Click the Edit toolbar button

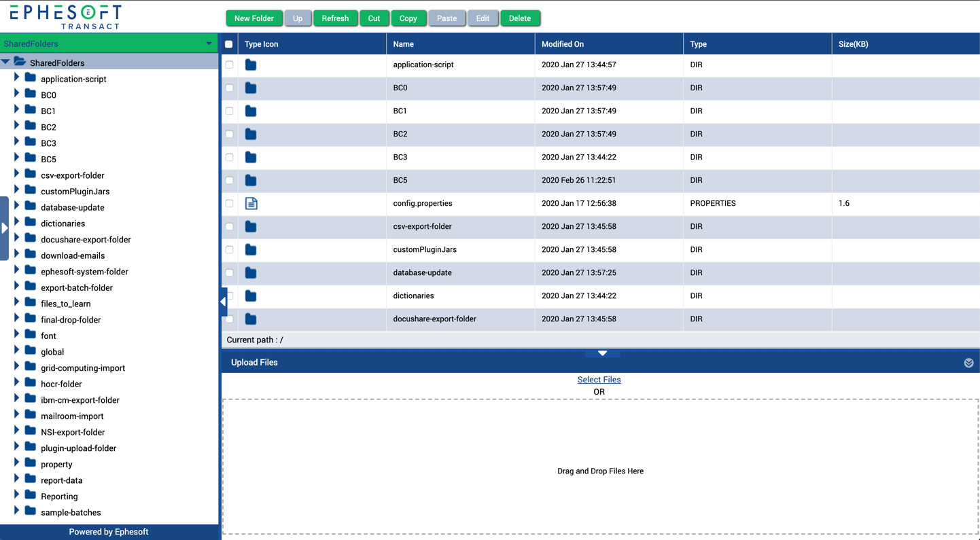pyautogui.click(x=483, y=18)
